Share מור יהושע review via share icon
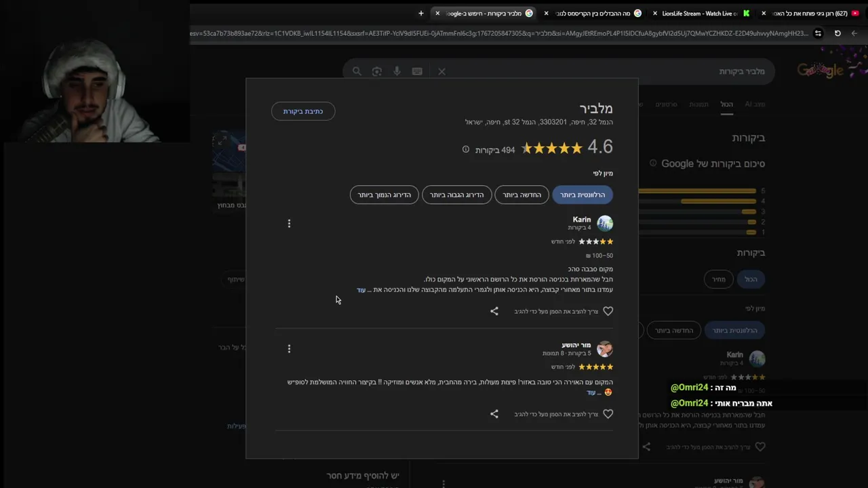868x488 pixels. pos(494,414)
